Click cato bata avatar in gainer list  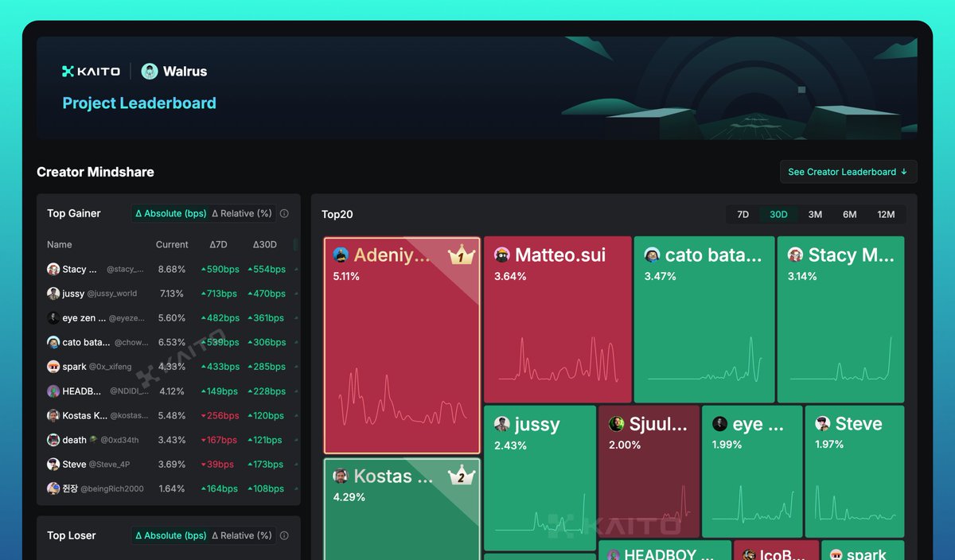(x=53, y=342)
